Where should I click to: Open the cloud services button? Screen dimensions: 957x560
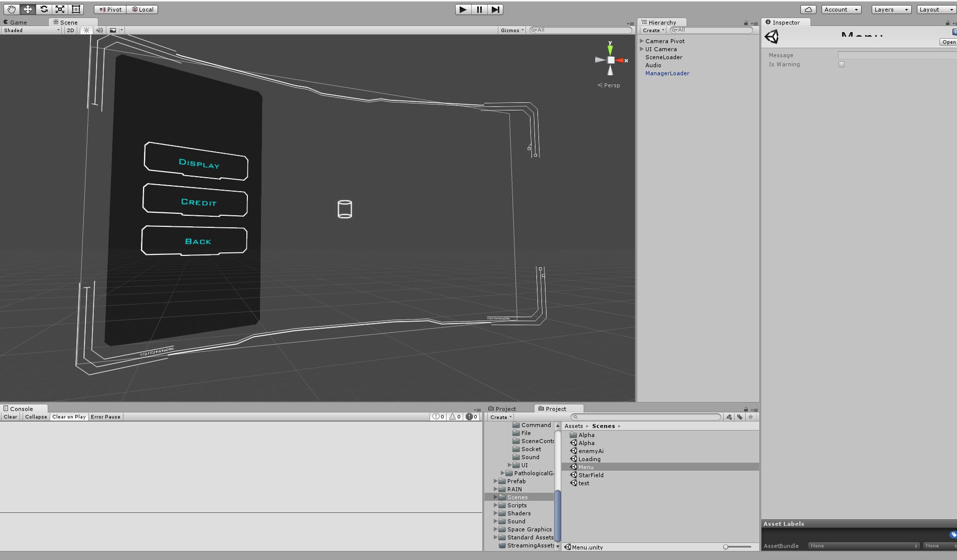pos(808,10)
